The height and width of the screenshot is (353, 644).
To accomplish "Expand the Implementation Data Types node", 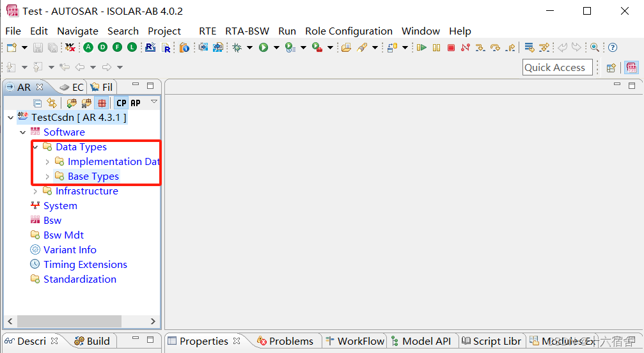I will (x=47, y=162).
